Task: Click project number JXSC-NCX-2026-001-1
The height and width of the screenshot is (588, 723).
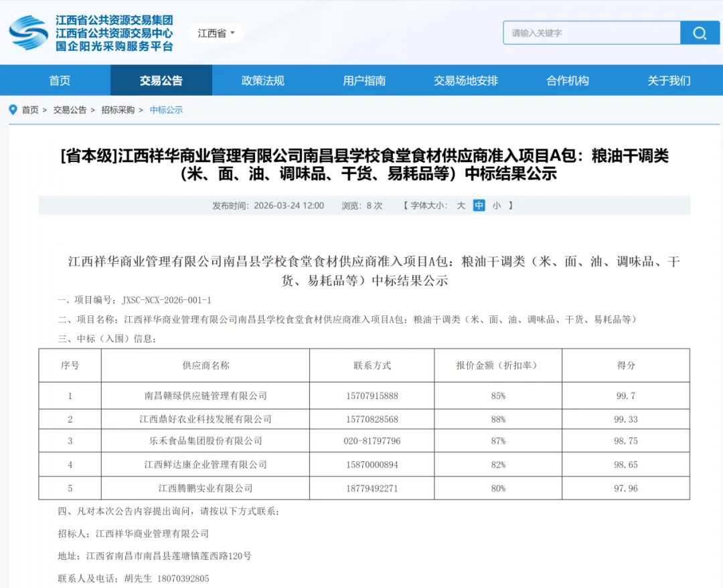Action: [167, 300]
